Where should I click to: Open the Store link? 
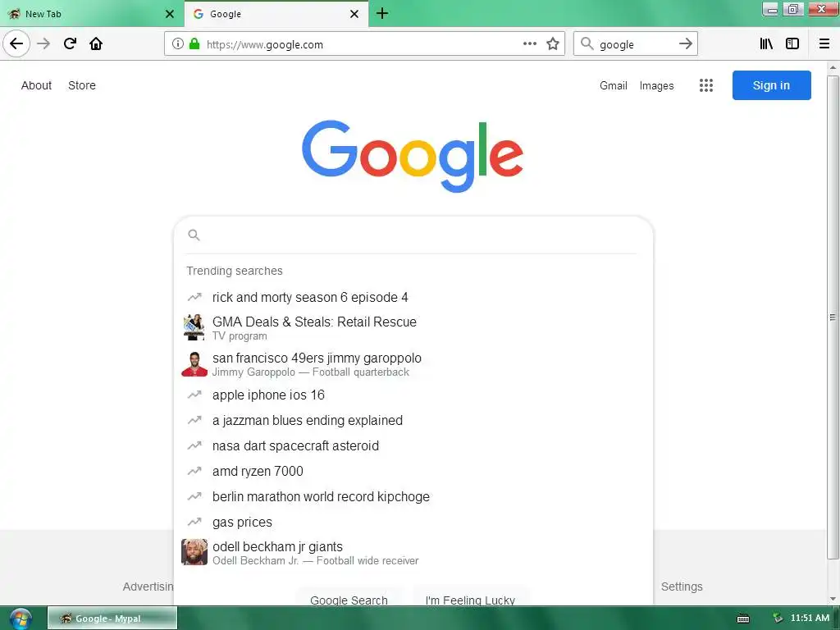[82, 85]
